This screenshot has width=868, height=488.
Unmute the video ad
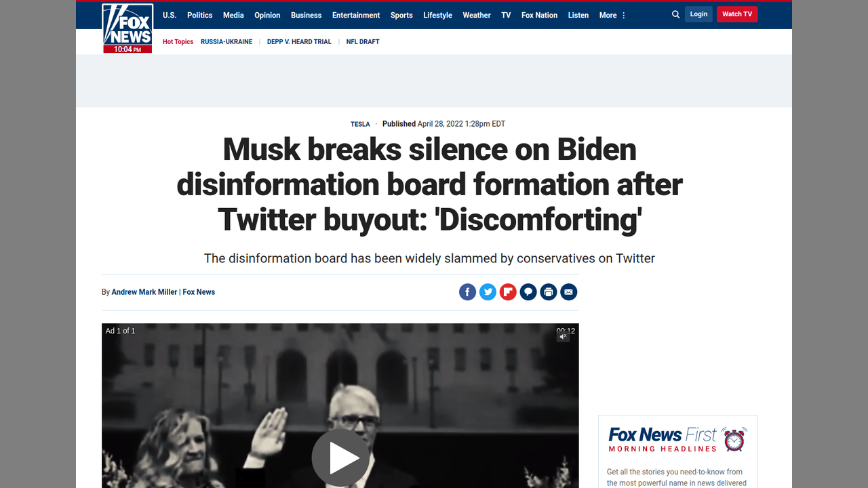pyautogui.click(x=563, y=336)
